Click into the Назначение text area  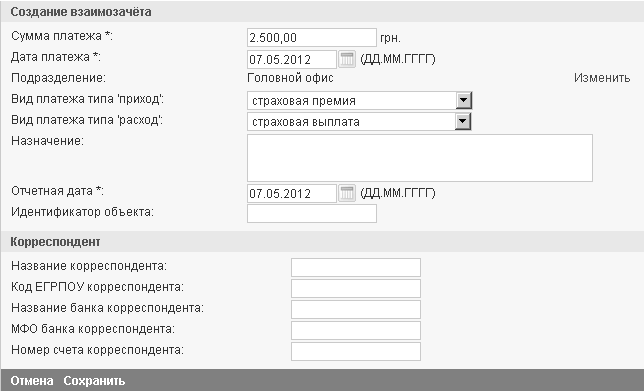tap(420, 158)
